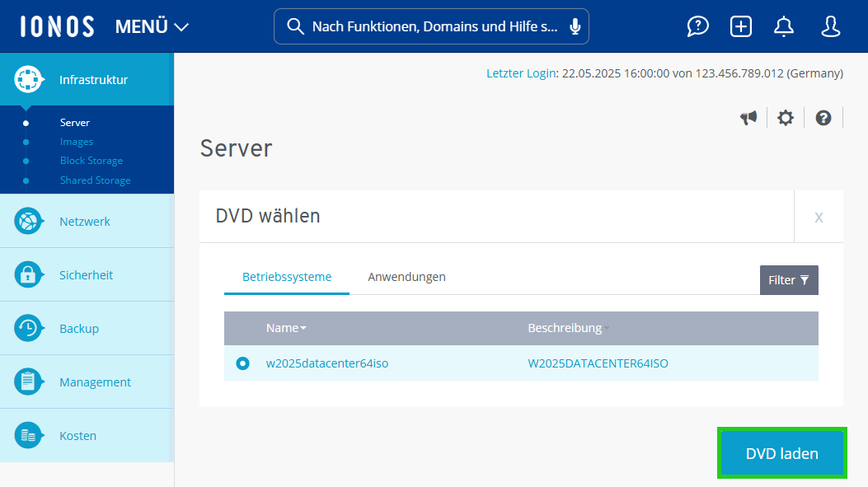
Task: Select the w2025datacenter64iso radio button
Action: pos(242,363)
